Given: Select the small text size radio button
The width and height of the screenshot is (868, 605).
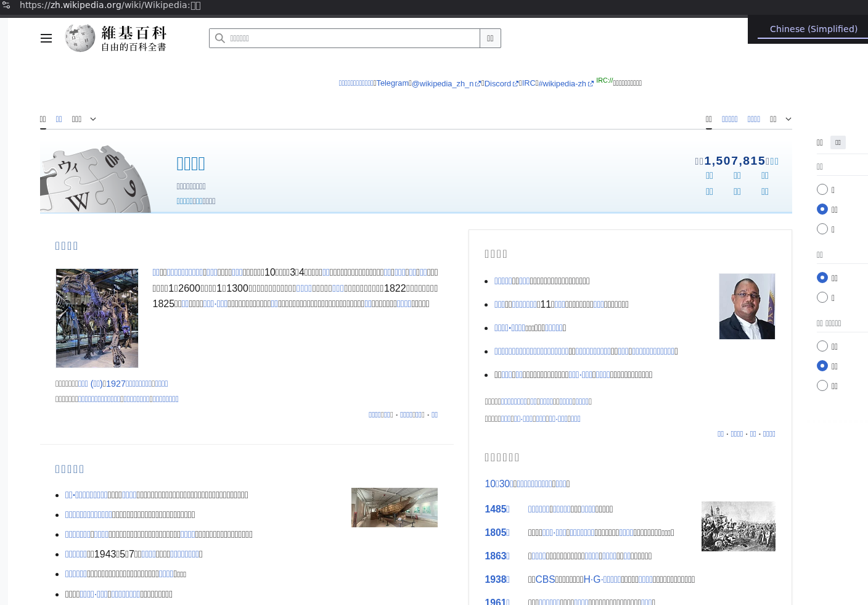Looking at the screenshot, I should click(822, 189).
